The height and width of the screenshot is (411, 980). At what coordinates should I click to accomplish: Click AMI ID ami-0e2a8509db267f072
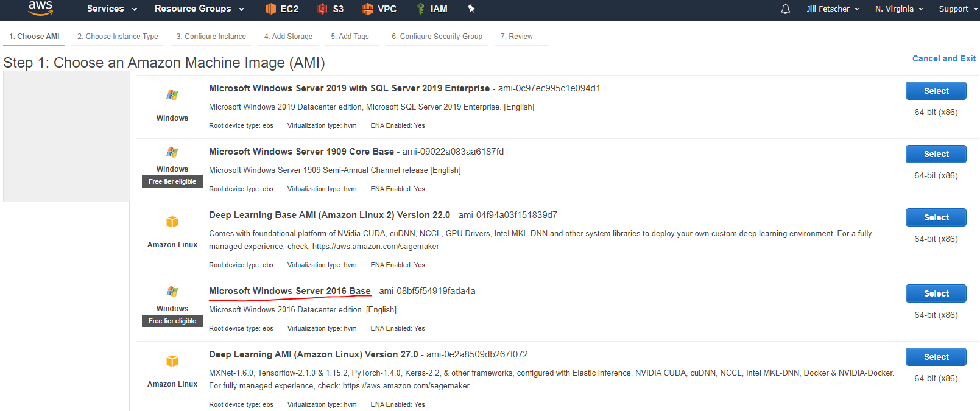click(x=477, y=354)
